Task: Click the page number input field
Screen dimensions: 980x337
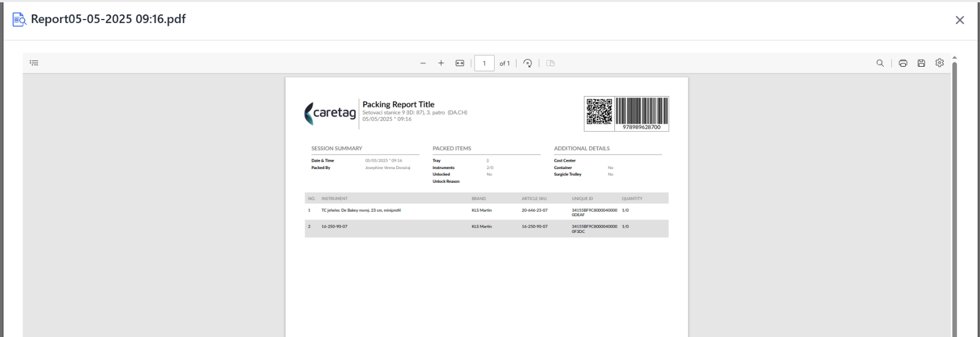Action: [x=485, y=63]
